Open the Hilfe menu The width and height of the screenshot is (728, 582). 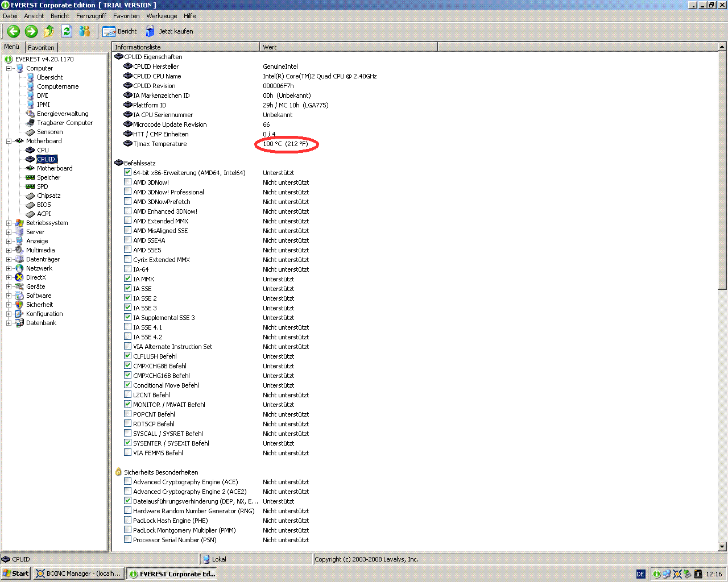[190, 16]
